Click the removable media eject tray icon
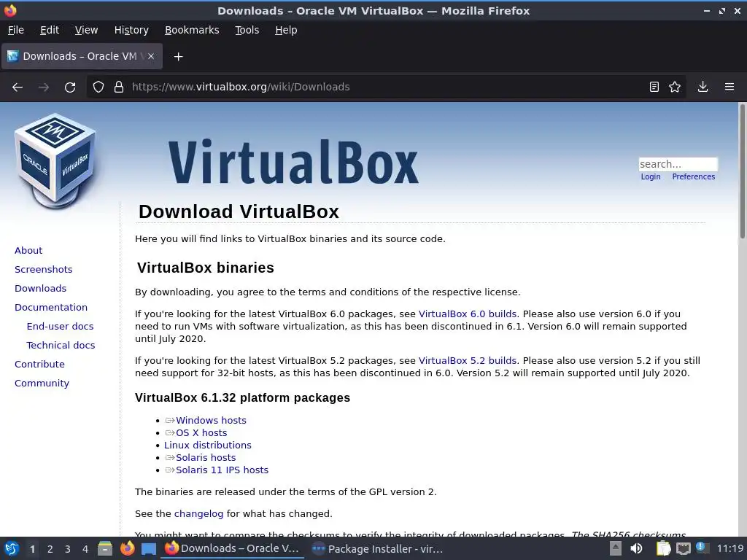The image size is (747, 560). 616,548
